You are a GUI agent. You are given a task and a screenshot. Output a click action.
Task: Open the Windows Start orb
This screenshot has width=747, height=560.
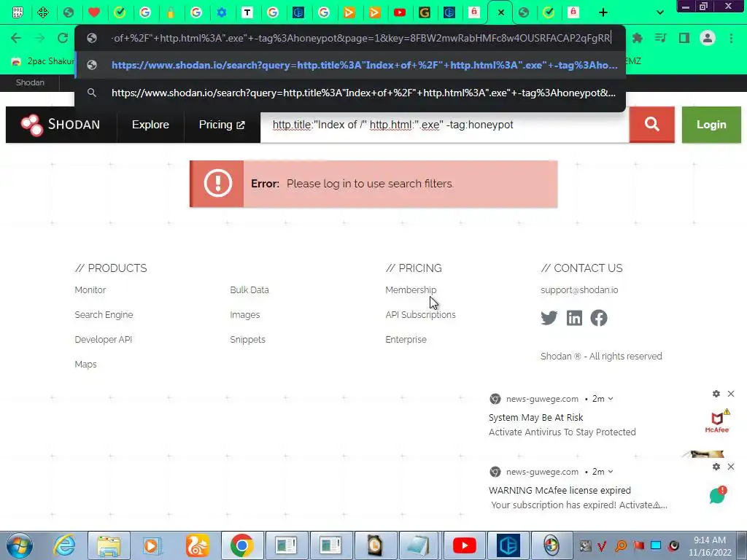click(19, 545)
